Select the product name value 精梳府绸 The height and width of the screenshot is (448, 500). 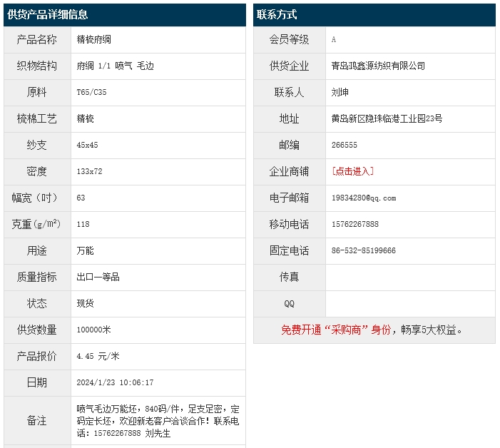pyautogui.click(x=93, y=40)
